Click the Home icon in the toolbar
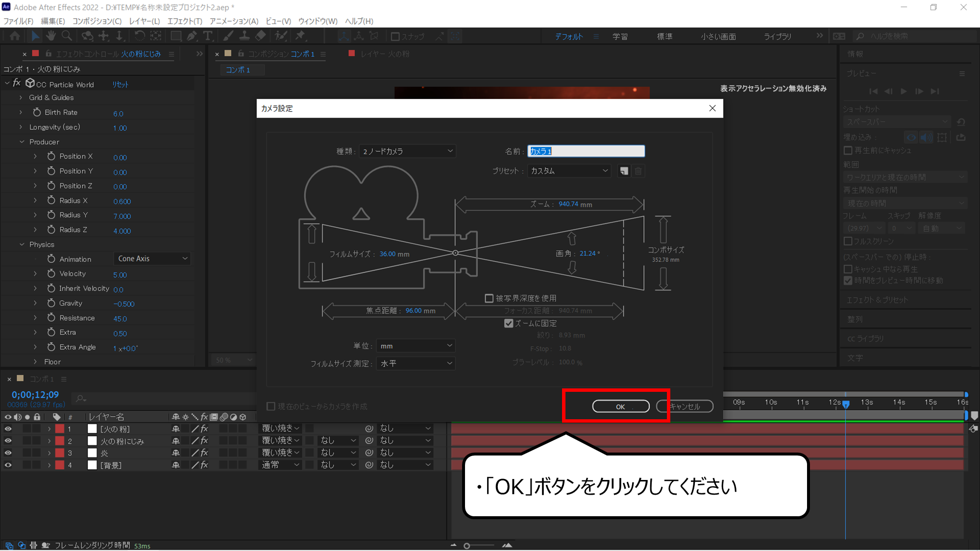Viewport: 980px width, 551px height. click(x=15, y=36)
